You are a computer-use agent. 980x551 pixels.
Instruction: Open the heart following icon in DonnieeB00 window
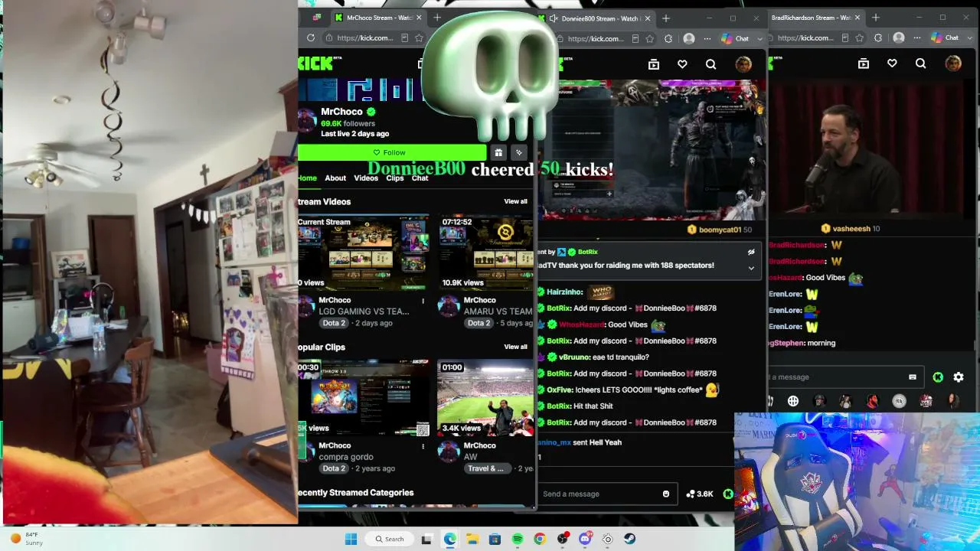point(682,64)
